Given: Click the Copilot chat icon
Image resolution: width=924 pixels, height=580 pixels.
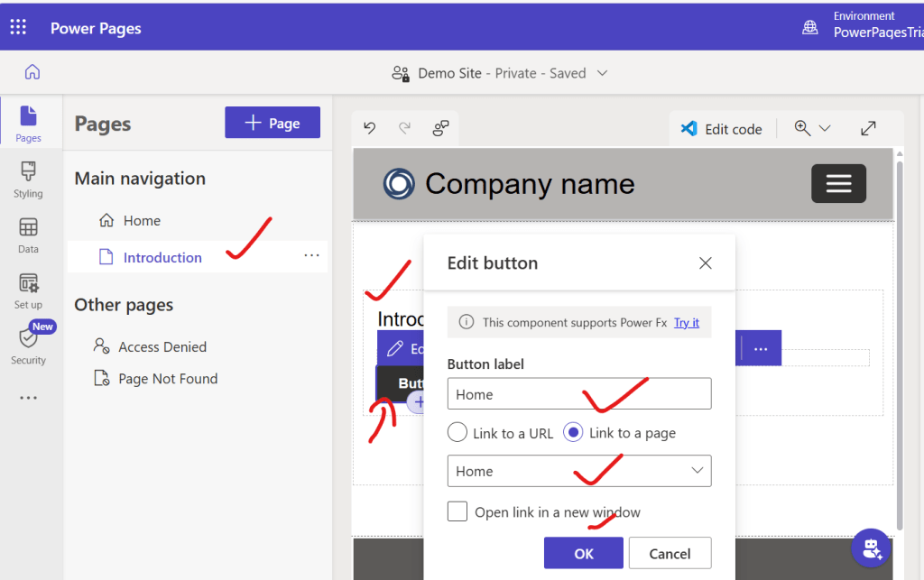Looking at the screenshot, I should coord(872,548).
